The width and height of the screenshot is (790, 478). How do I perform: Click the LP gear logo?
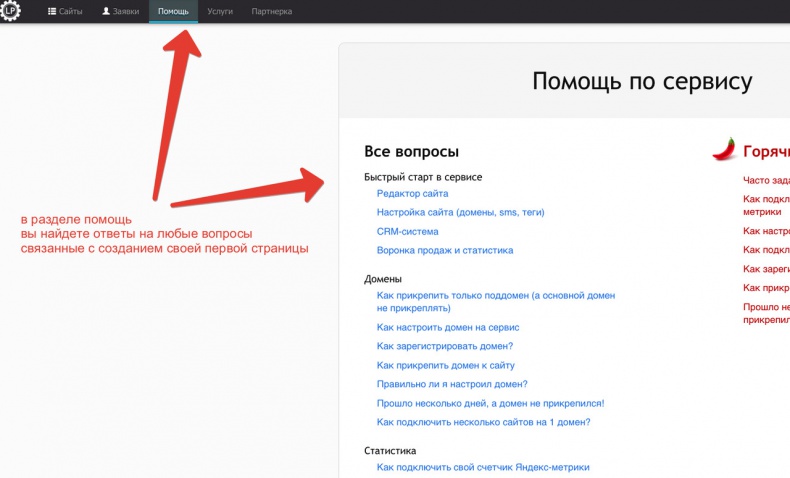(x=10, y=10)
